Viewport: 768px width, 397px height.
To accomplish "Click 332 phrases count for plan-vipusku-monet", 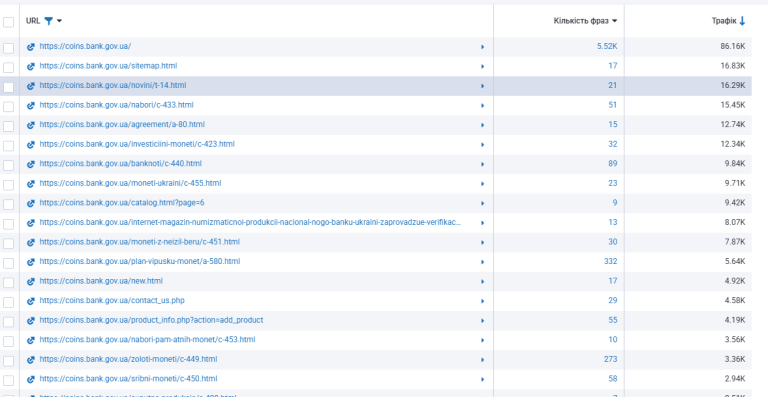I will [x=610, y=261].
